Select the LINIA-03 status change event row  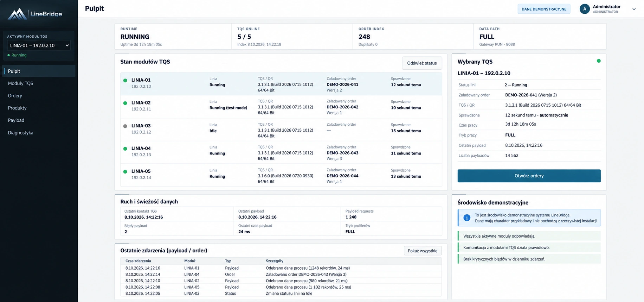point(281,293)
